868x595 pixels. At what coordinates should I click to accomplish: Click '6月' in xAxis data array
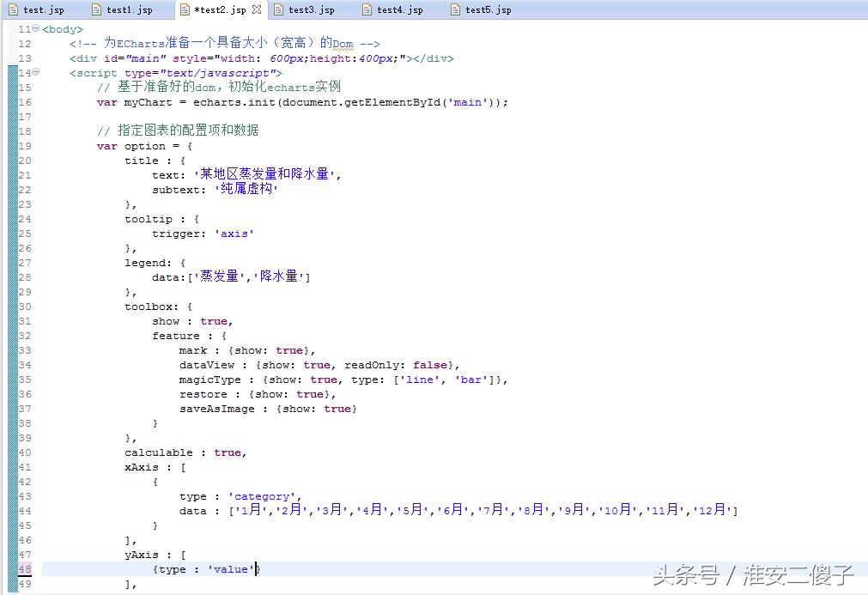(452, 510)
